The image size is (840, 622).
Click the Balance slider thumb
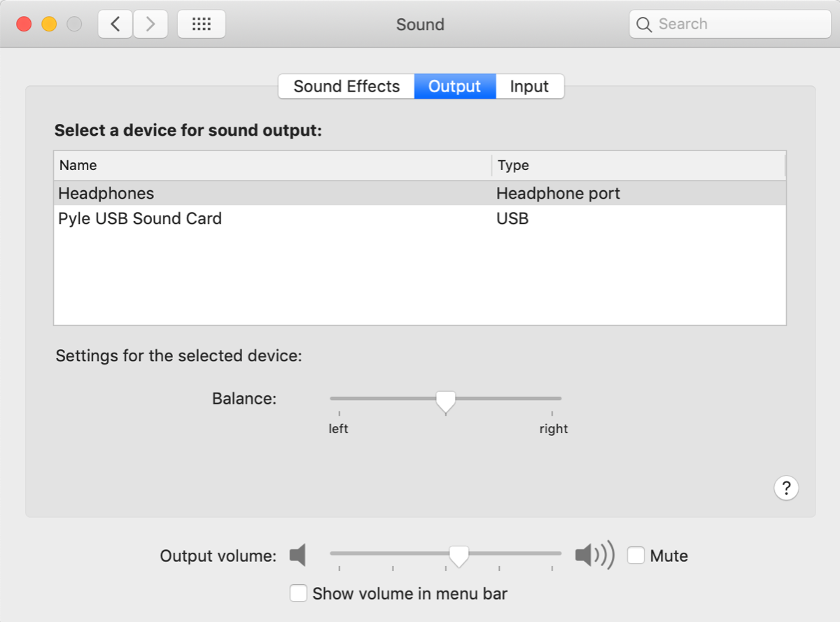pos(445,402)
